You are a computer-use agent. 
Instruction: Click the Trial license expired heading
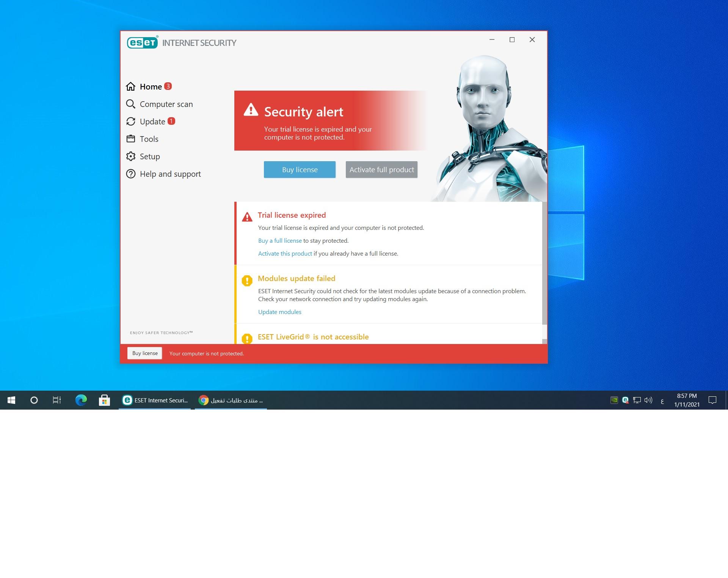click(x=292, y=215)
